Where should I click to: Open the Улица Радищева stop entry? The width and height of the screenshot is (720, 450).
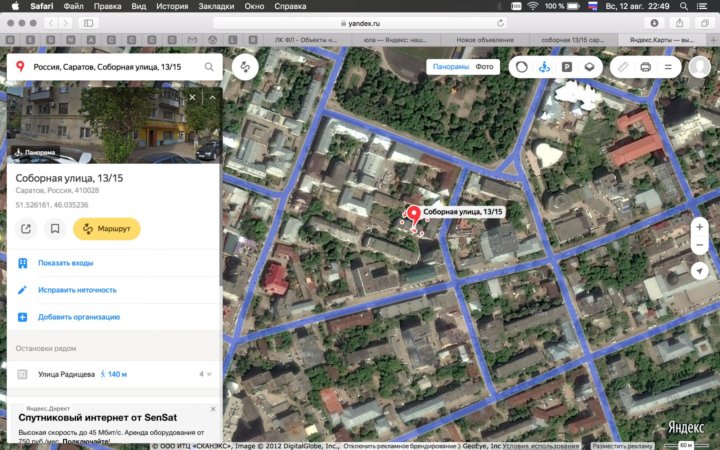[114, 374]
